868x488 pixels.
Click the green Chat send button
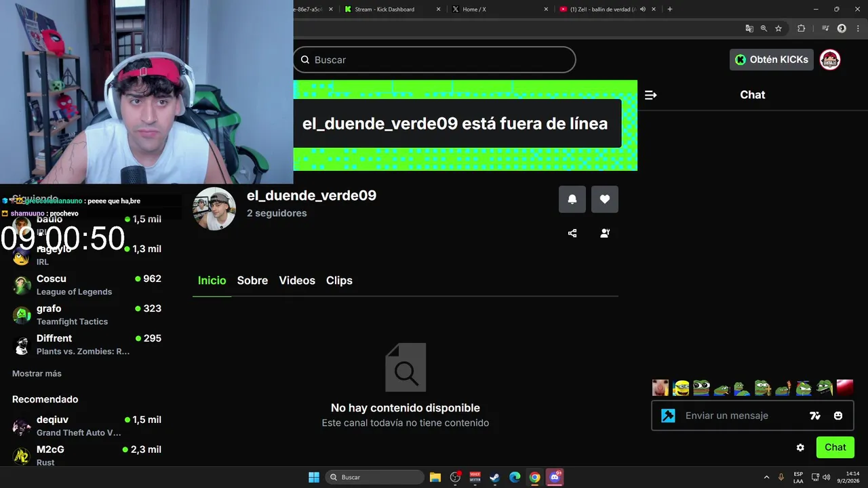click(835, 447)
